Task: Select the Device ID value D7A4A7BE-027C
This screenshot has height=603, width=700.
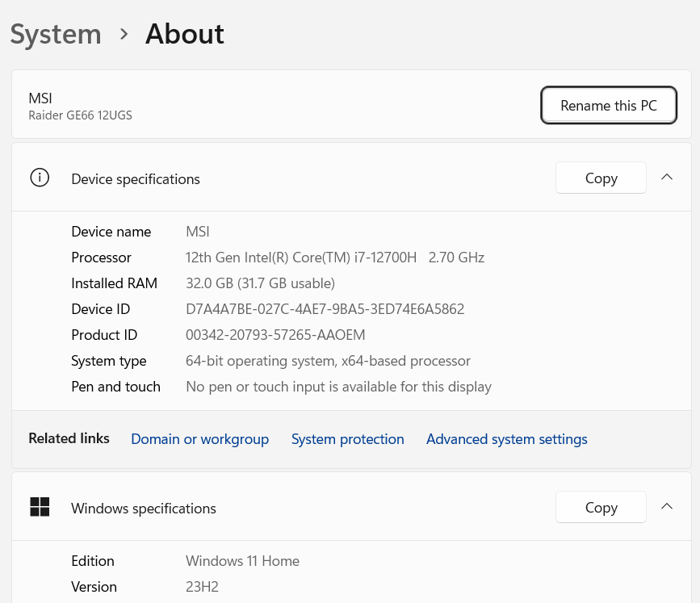Action: point(325,309)
